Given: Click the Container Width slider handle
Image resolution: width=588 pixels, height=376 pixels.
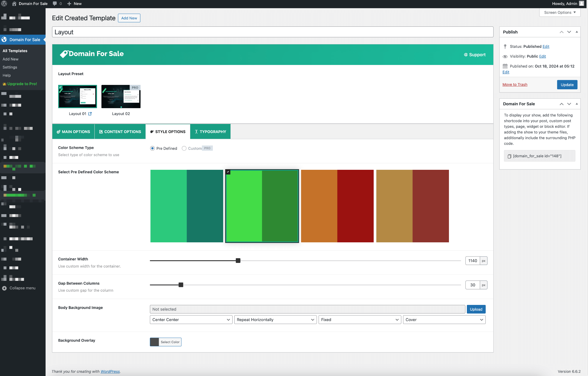Looking at the screenshot, I should coord(238,261).
